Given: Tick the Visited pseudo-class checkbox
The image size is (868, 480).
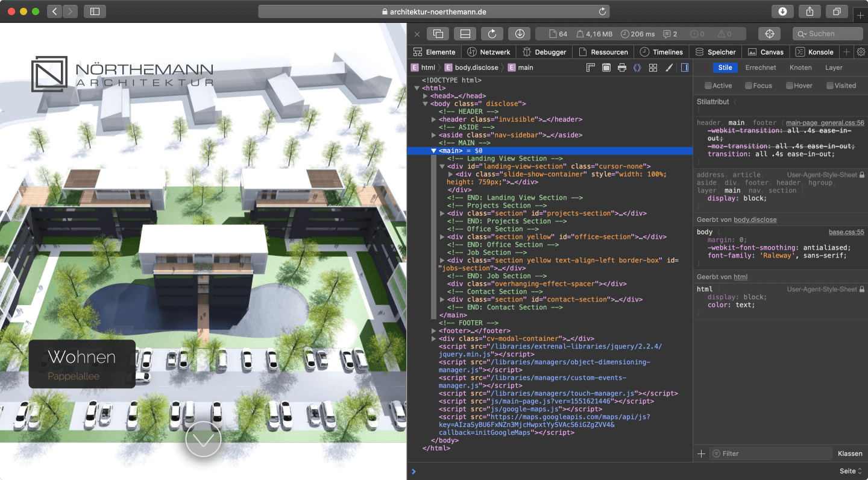Looking at the screenshot, I should click(x=829, y=86).
